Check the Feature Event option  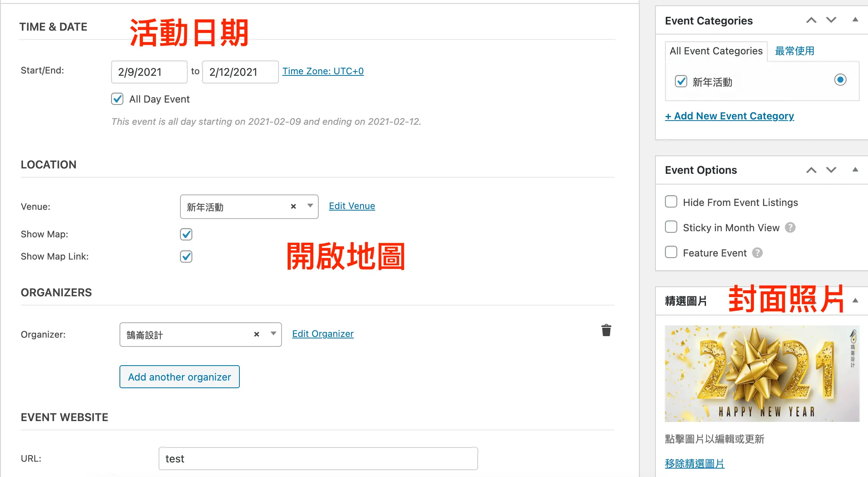(671, 252)
